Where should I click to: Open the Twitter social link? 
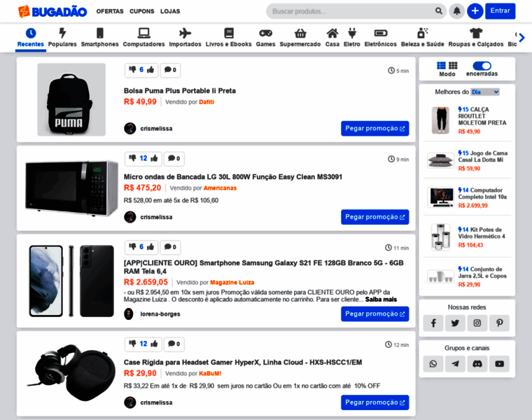click(455, 323)
